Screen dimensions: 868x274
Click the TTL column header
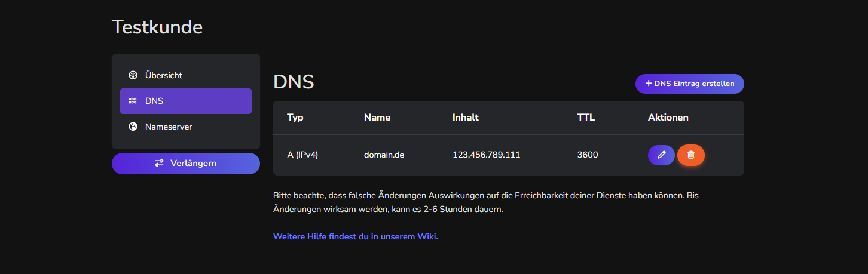[586, 118]
